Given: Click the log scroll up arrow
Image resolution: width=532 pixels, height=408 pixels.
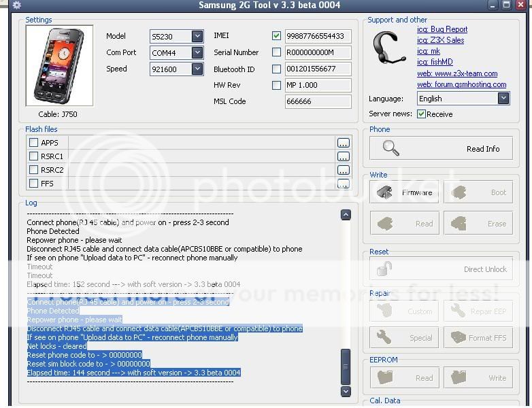Looking at the screenshot, I should point(346,215).
